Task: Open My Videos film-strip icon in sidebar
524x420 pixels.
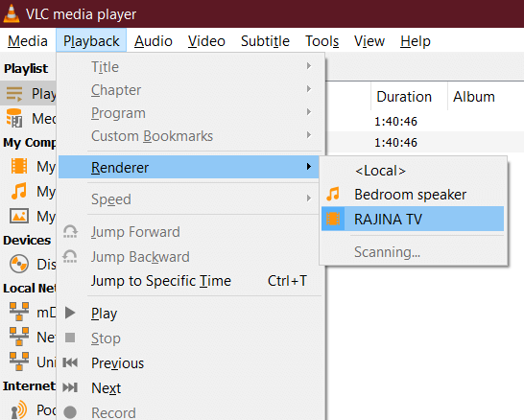Action: (19, 166)
